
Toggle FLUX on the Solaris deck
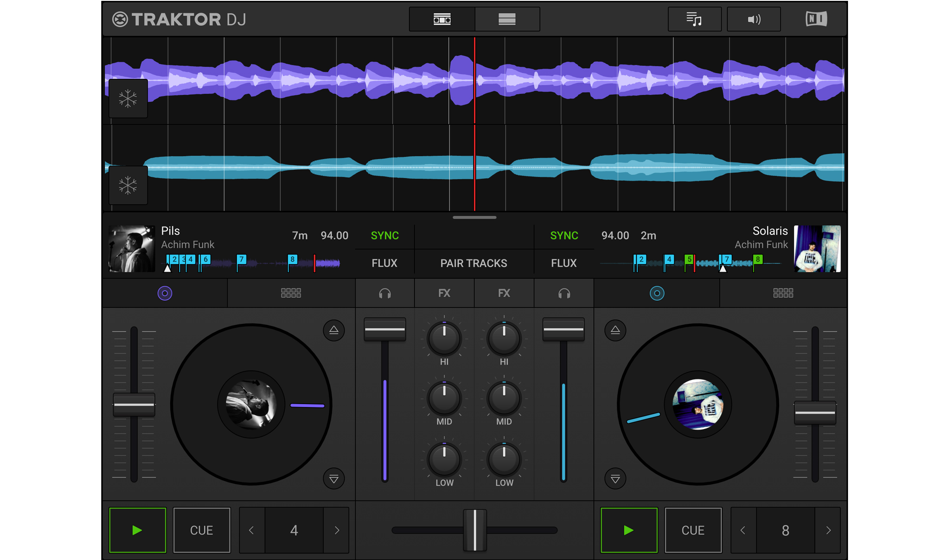(x=564, y=263)
